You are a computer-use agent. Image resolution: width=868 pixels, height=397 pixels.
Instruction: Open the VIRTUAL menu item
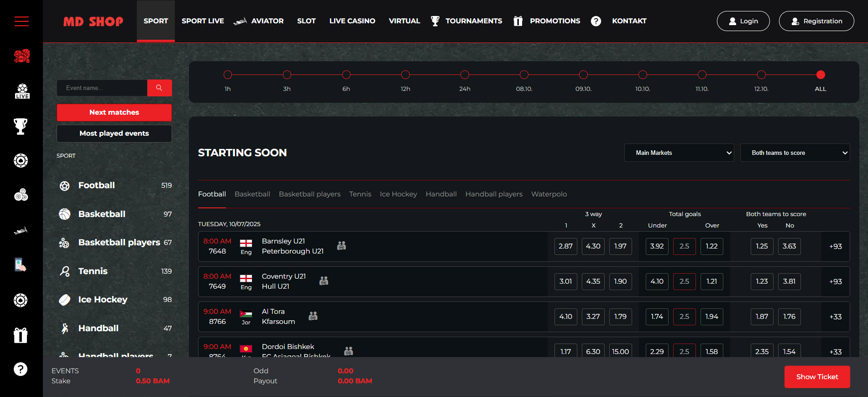(404, 21)
